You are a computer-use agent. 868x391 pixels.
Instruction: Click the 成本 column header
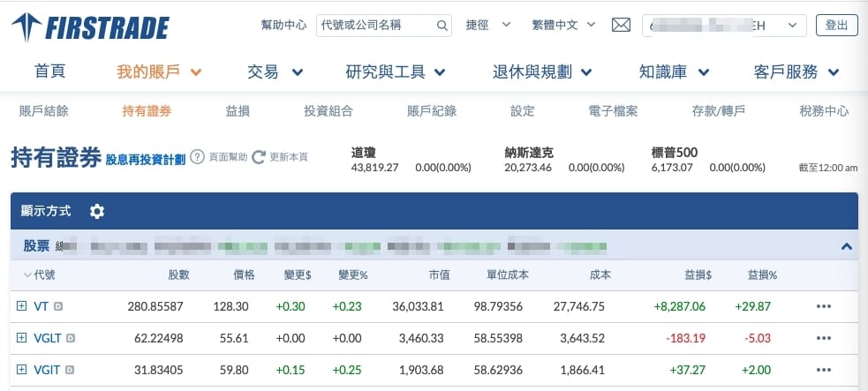[600, 274]
